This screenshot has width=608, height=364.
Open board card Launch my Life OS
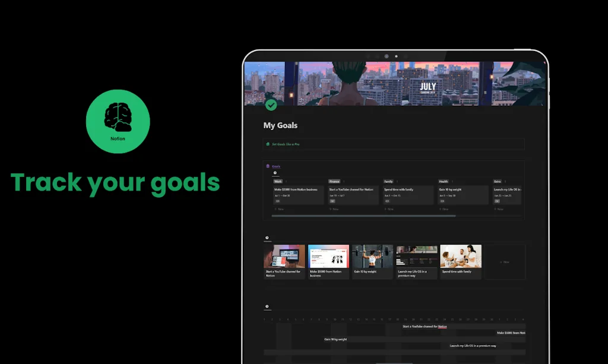click(x=507, y=195)
